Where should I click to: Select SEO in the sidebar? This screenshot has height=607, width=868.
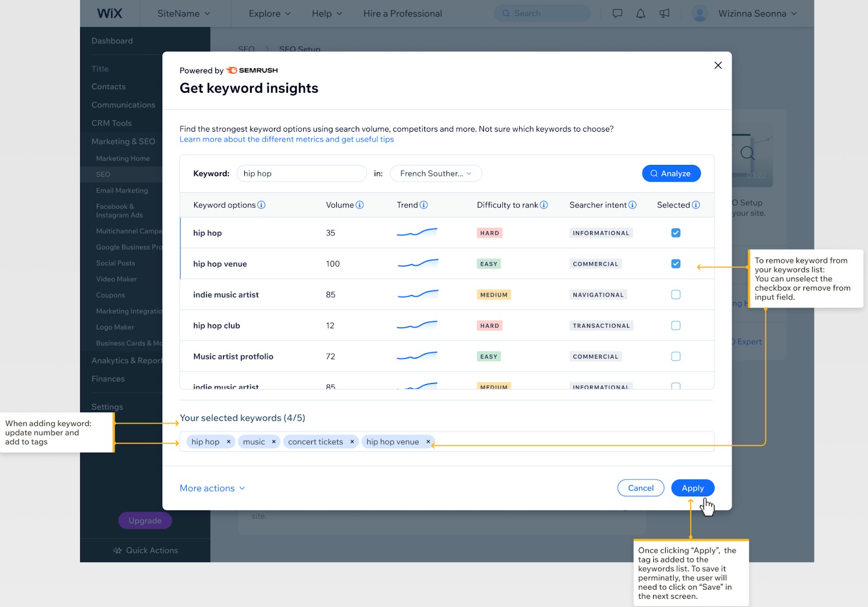[x=103, y=174]
